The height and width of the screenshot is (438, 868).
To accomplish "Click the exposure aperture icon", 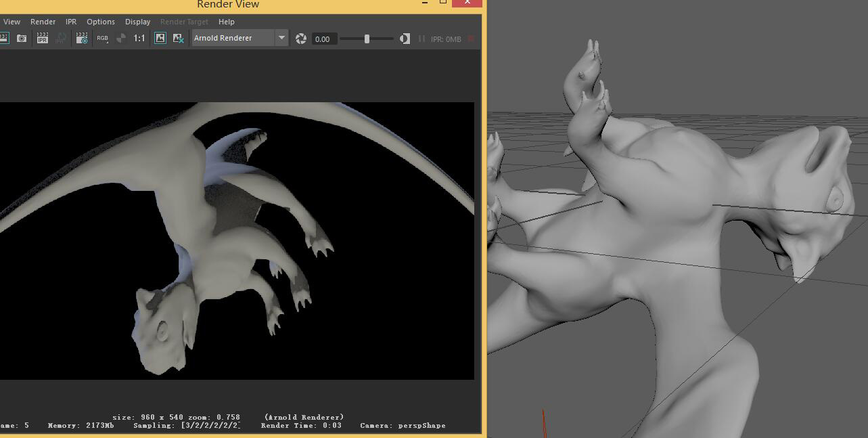I will [301, 39].
